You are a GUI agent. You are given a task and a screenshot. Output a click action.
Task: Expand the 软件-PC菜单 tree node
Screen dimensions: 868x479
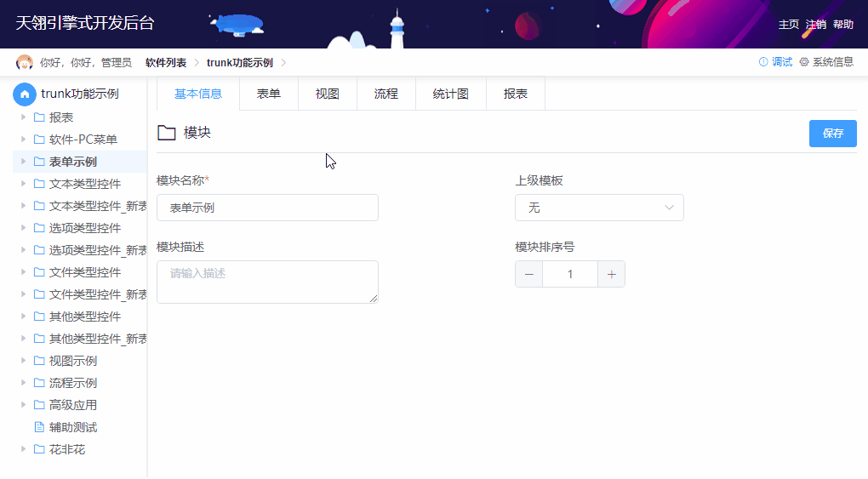(24, 140)
